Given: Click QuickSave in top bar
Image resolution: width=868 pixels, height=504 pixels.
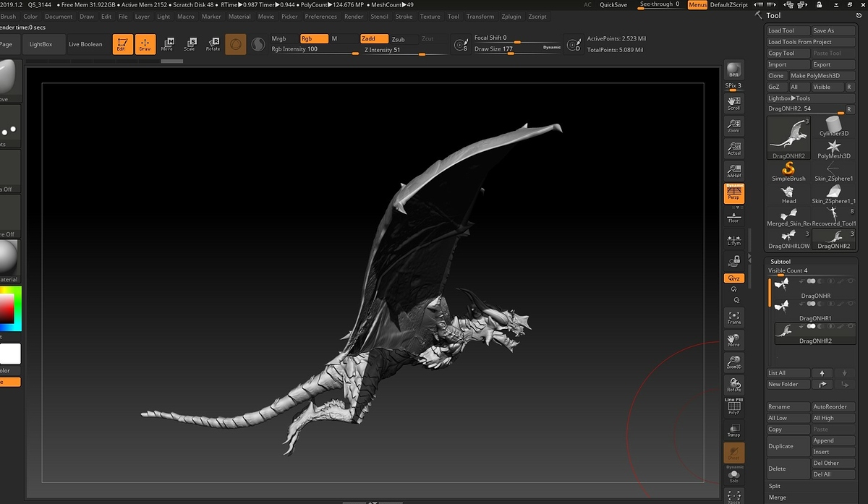Looking at the screenshot, I should pyautogui.click(x=613, y=4).
